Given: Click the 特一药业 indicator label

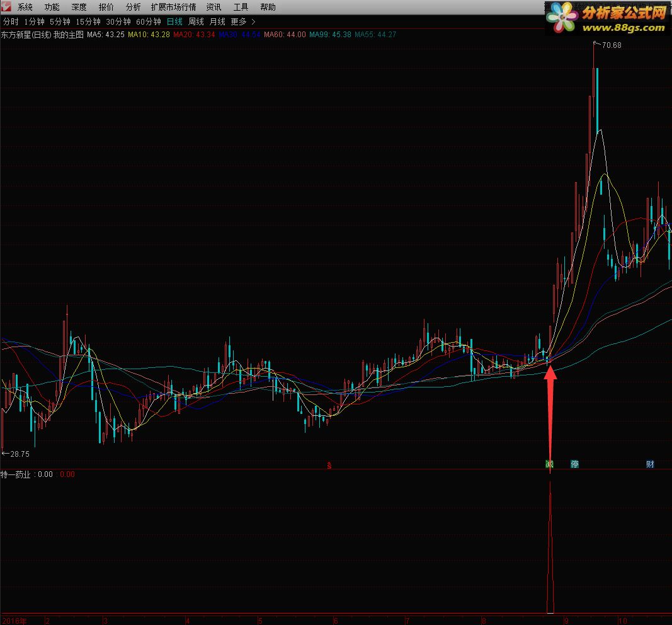Looking at the screenshot, I should pos(16,474).
